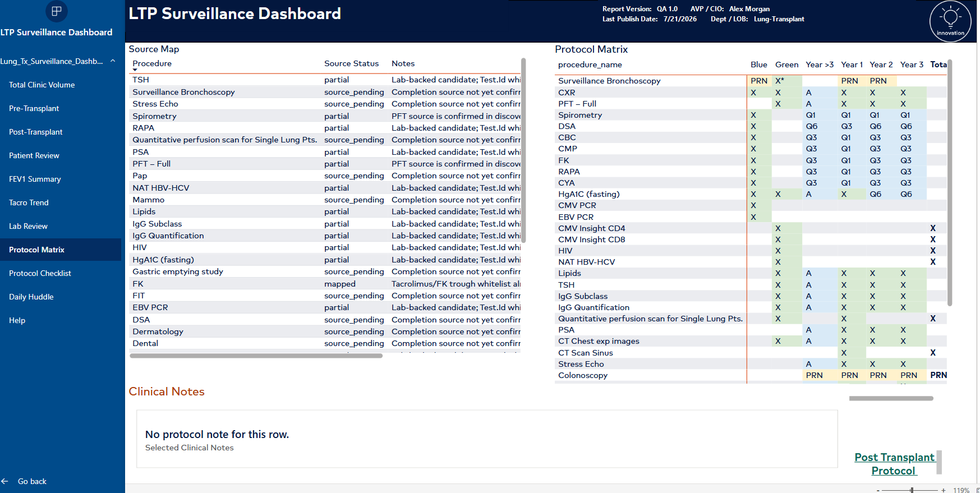Select CMV Insight CD8 row
The width and height of the screenshot is (980, 493).
click(751, 239)
